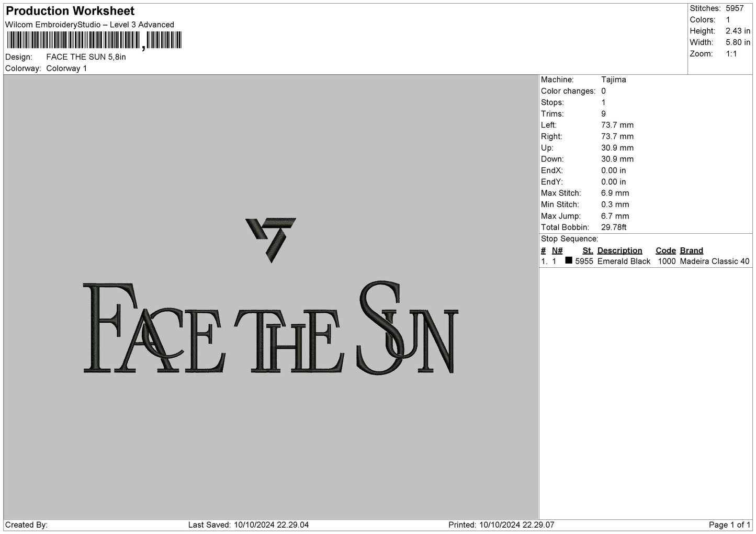Click the 'St.' column header

[x=588, y=251]
